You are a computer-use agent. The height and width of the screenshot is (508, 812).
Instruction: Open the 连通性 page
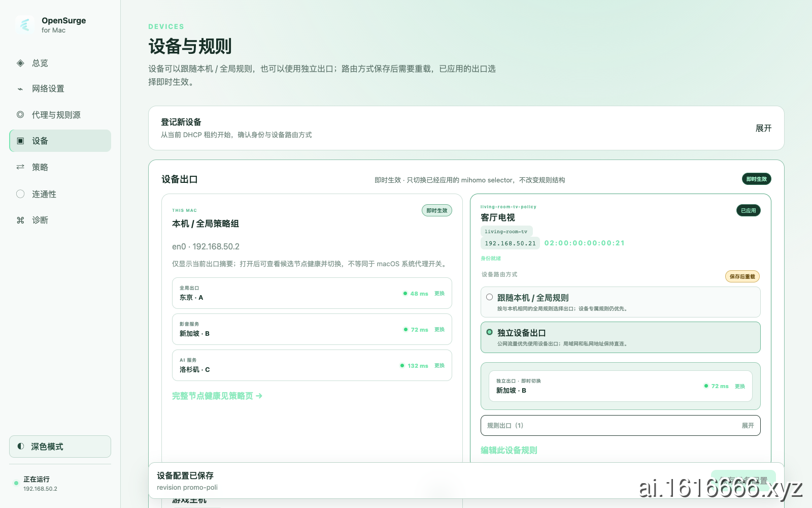tap(60, 194)
